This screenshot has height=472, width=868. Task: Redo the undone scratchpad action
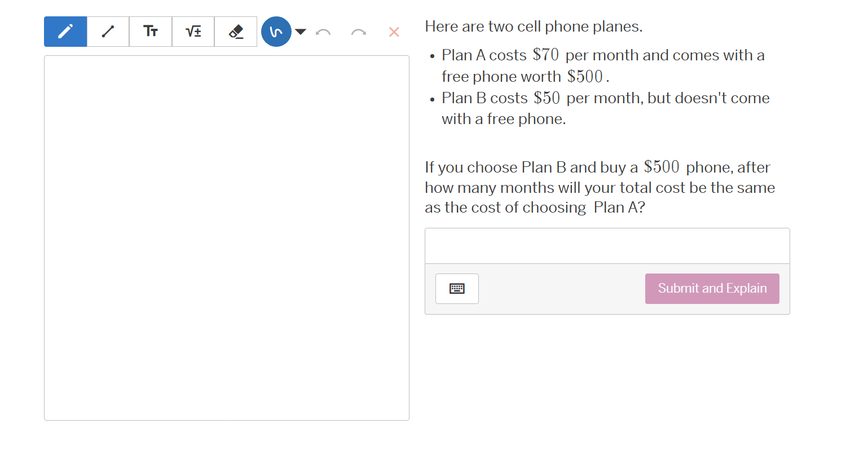358,32
